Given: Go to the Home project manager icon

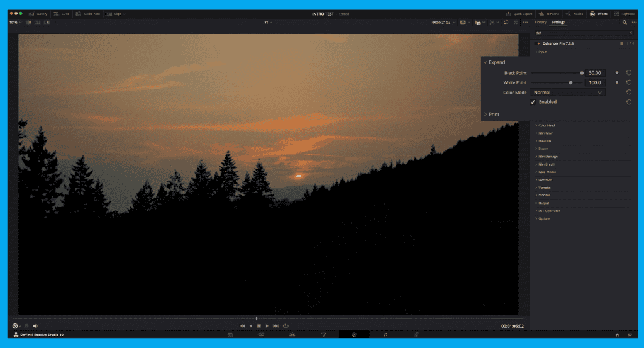Looking at the screenshot, I should tap(617, 335).
